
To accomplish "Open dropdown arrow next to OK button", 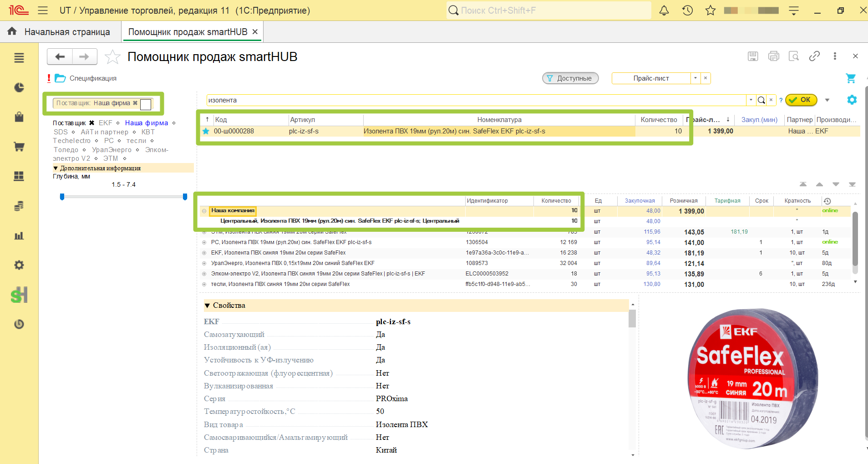I will click(827, 100).
